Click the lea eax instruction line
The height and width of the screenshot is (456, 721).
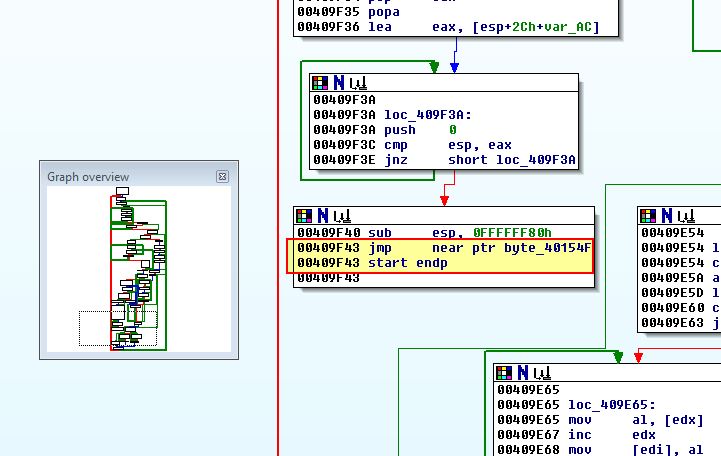click(447, 27)
